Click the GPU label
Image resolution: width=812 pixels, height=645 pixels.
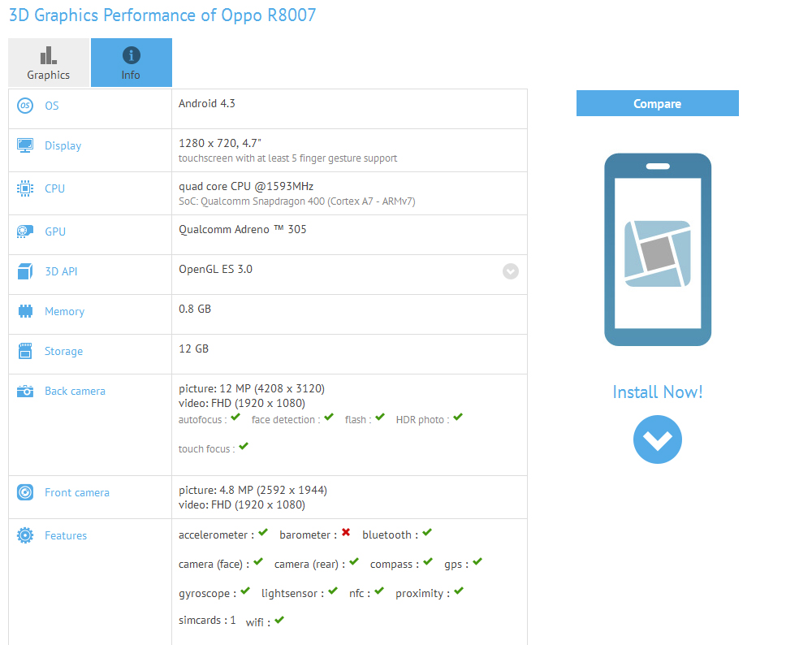pyautogui.click(x=55, y=232)
